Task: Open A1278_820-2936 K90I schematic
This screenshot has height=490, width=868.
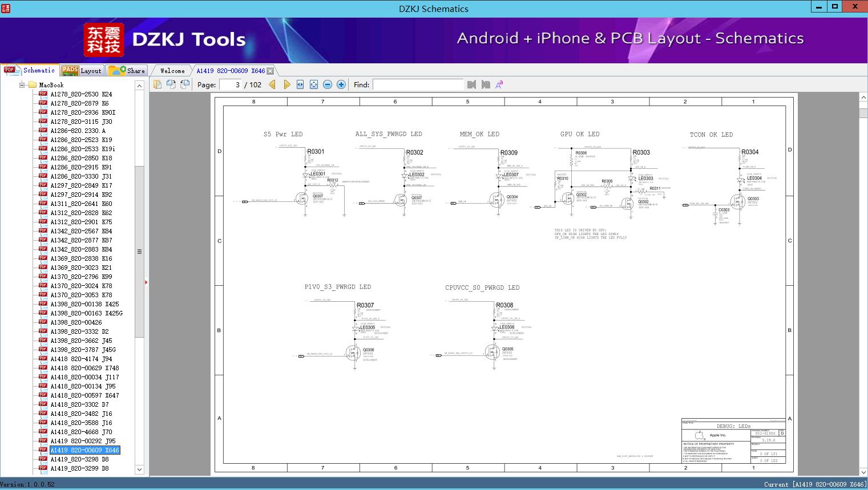Action: (83, 112)
